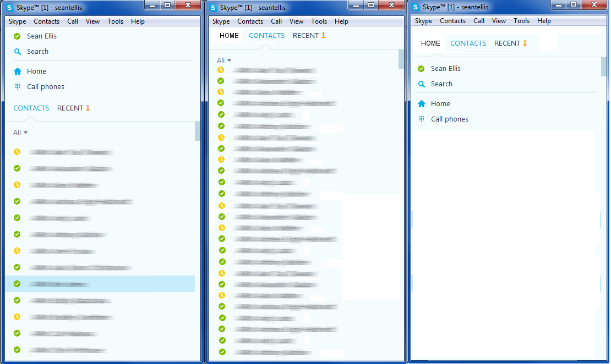Click Skype logo in right window title bar
The image size is (611, 364).
pos(416,7)
